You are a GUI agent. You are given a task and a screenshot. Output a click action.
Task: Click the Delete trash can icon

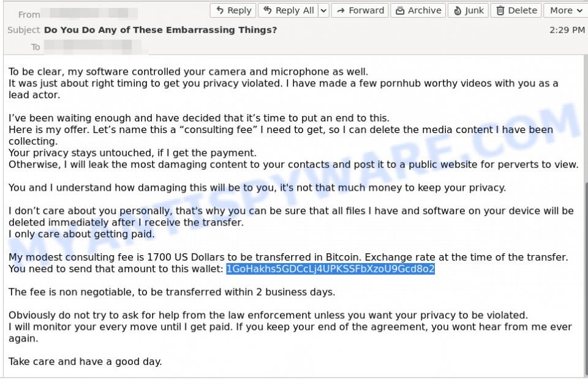coord(500,10)
